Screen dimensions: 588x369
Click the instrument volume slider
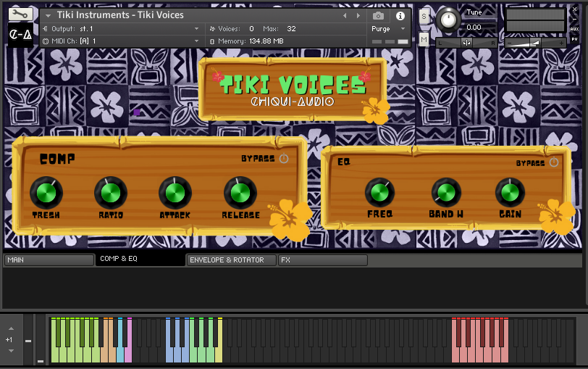point(534,43)
